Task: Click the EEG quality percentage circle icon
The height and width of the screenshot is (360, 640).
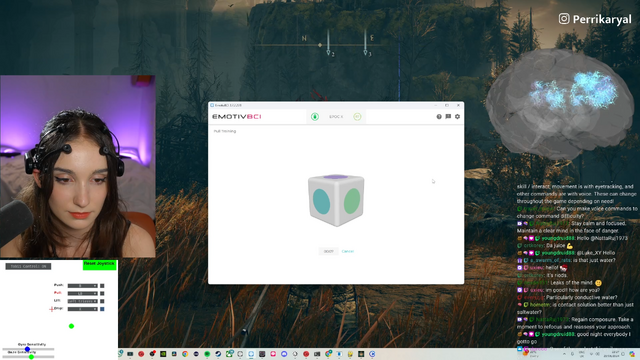Action: [x=357, y=117]
